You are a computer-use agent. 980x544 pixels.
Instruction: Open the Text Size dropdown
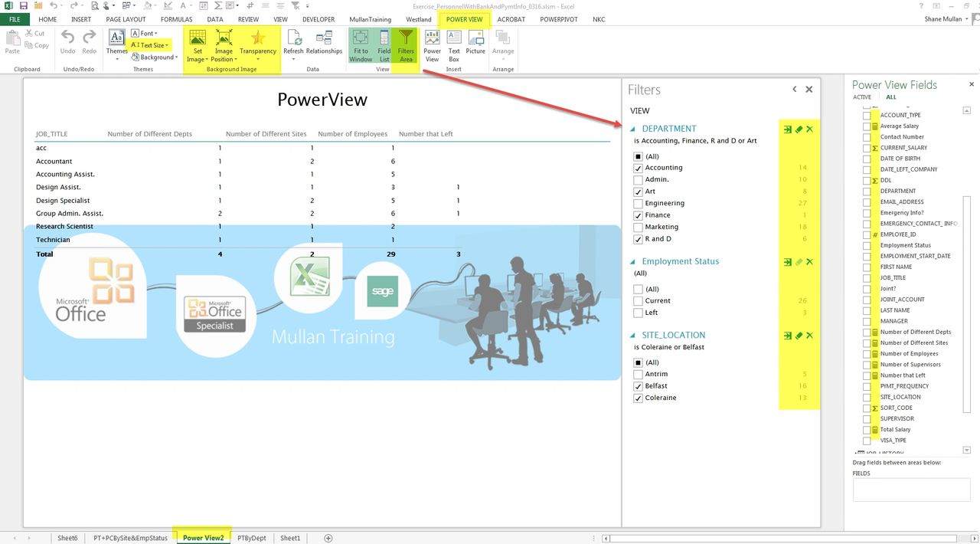[x=150, y=45]
